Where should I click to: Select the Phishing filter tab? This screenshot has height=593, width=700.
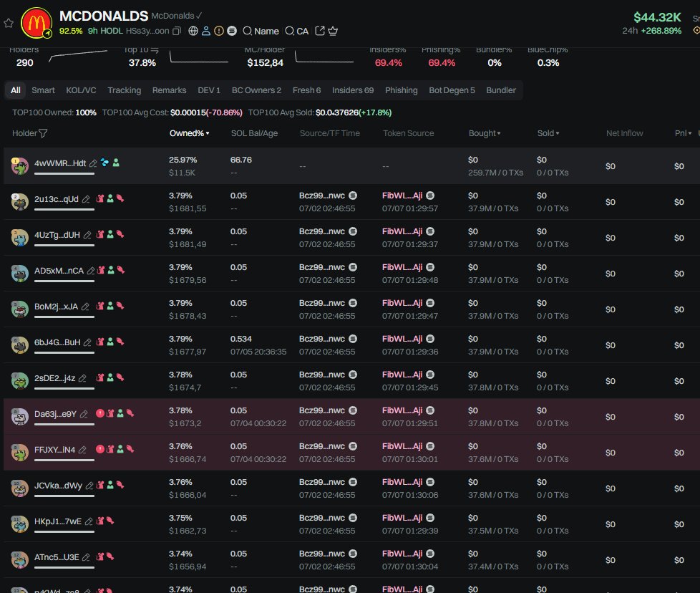coord(401,90)
